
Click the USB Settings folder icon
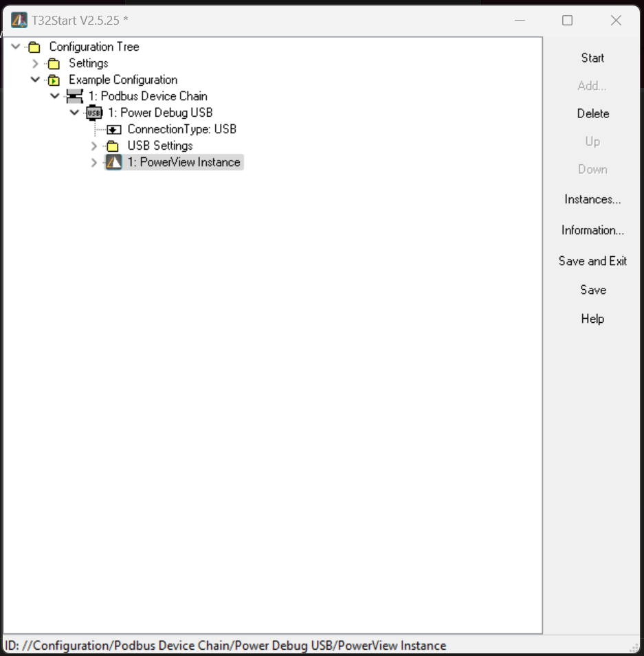coord(113,146)
